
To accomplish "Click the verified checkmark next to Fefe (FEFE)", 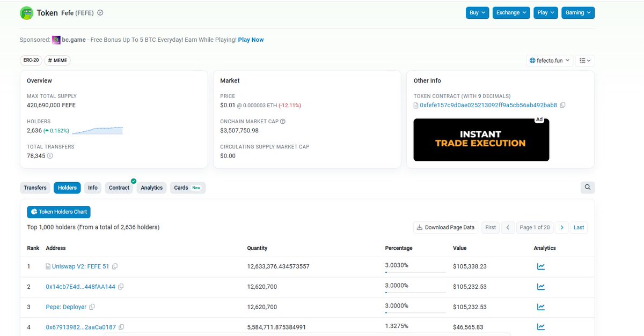I will pos(100,13).
